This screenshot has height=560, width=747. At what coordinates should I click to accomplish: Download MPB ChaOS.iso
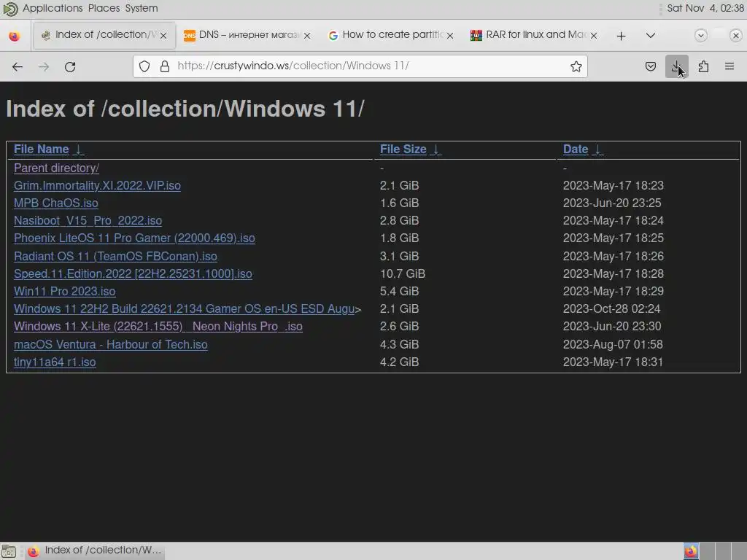[x=55, y=203]
